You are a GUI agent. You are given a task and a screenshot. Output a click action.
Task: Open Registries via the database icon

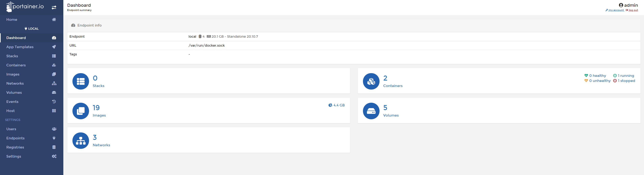pos(54,147)
